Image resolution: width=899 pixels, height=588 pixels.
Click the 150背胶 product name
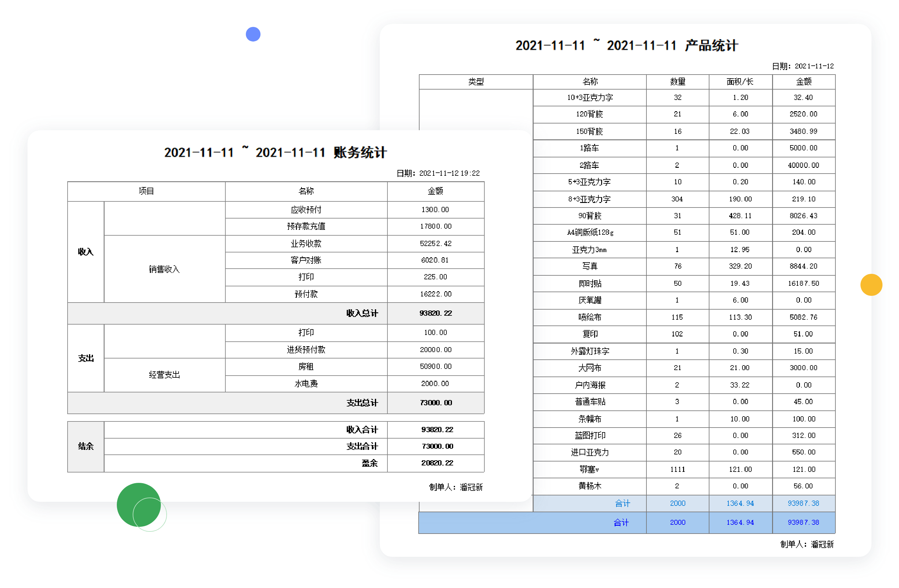[590, 131]
